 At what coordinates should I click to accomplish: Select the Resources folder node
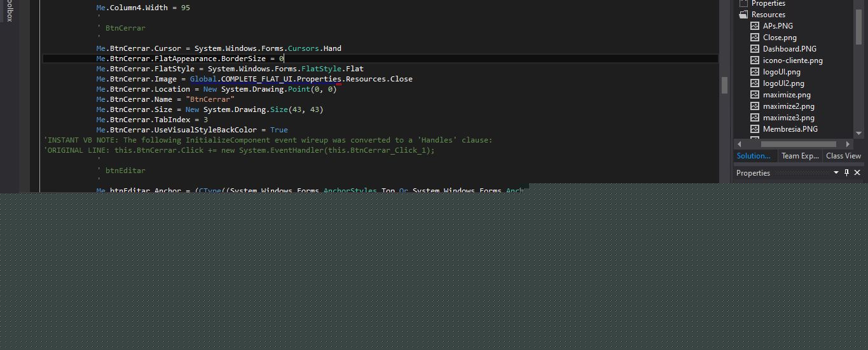(768, 15)
